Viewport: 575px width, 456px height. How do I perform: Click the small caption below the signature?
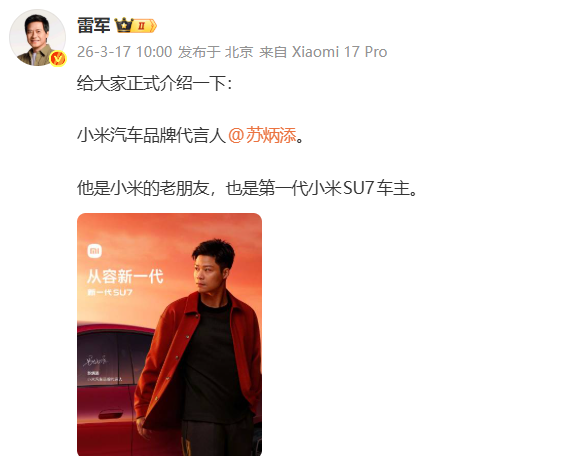click(104, 376)
